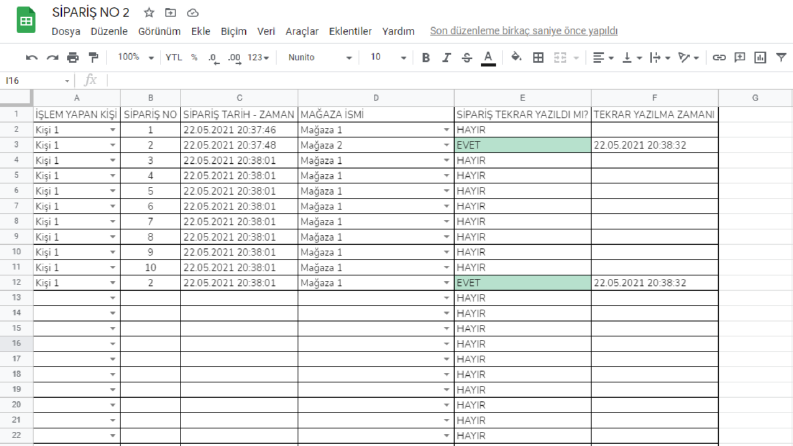Select cell with 22.05.2021 20:37:46

[x=239, y=130]
